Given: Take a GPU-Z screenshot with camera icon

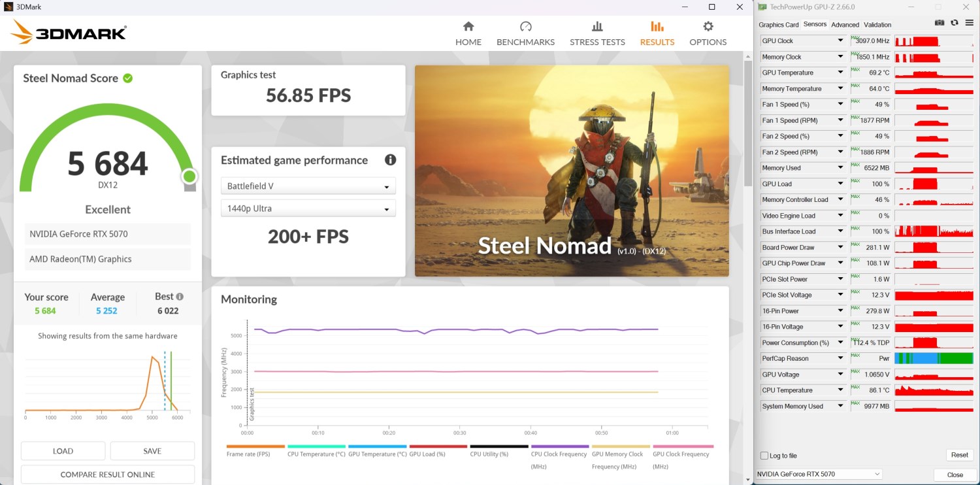Looking at the screenshot, I should [x=939, y=23].
